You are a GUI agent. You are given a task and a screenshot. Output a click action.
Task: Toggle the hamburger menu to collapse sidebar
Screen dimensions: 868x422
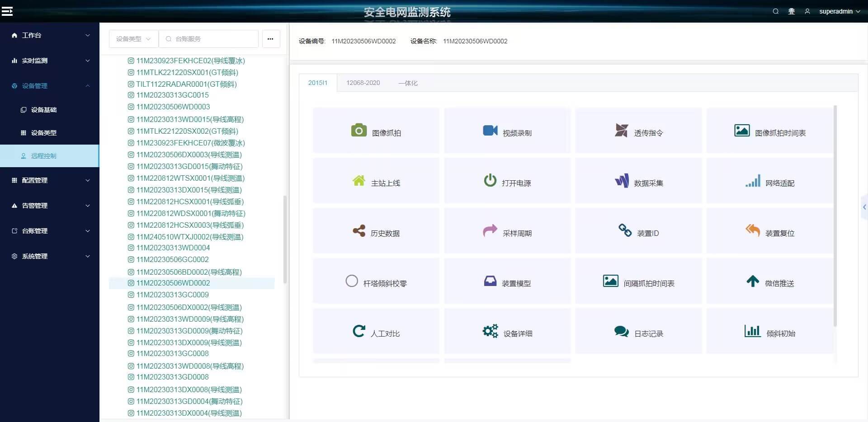click(x=7, y=11)
